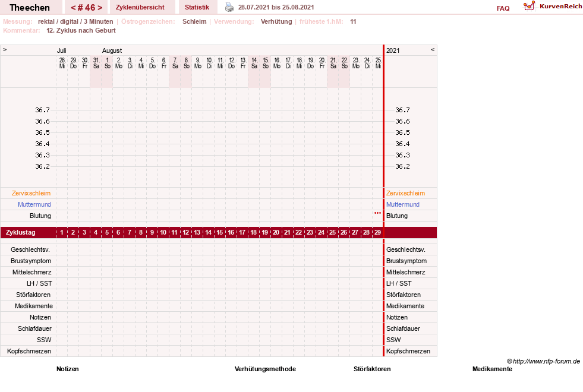This screenshot has width=583, height=392.
Task: Open the KurvenReich logo link
Action: point(553,7)
